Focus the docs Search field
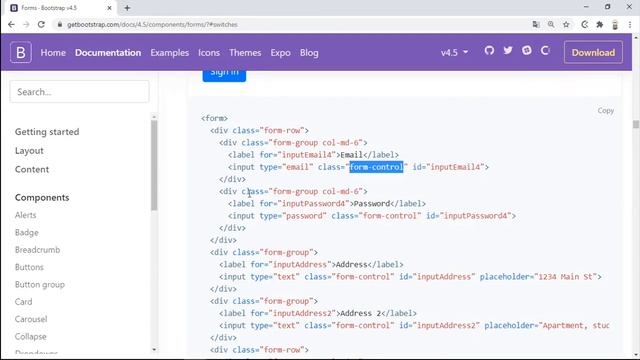The image size is (640, 360). click(80, 92)
